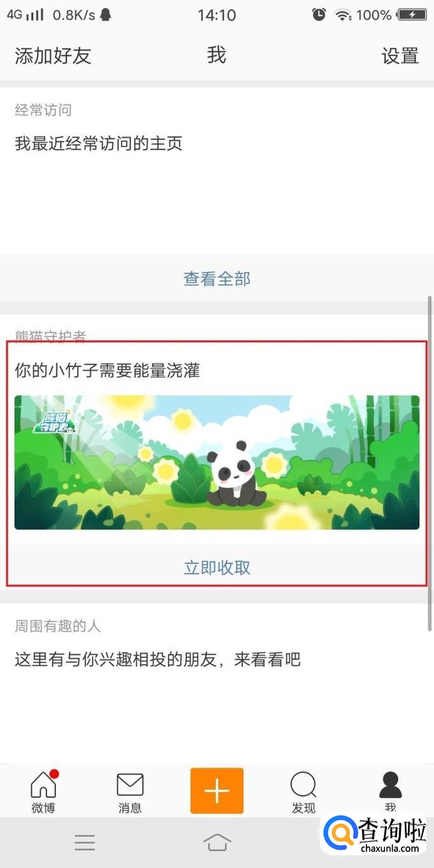Open 你的小竹子需要能量浇灌 title
The height and width of the screenshot is (868, 434).
(x=108, y=370)
